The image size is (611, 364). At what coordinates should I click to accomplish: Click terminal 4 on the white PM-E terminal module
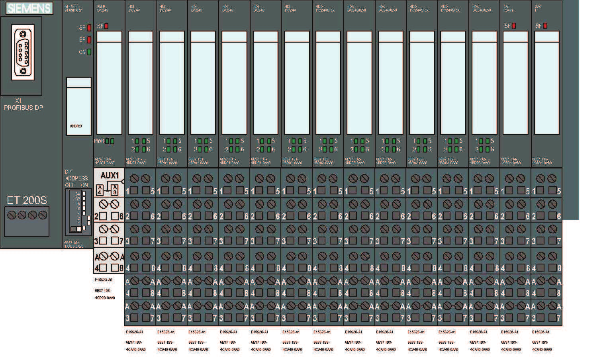point(103,268)
